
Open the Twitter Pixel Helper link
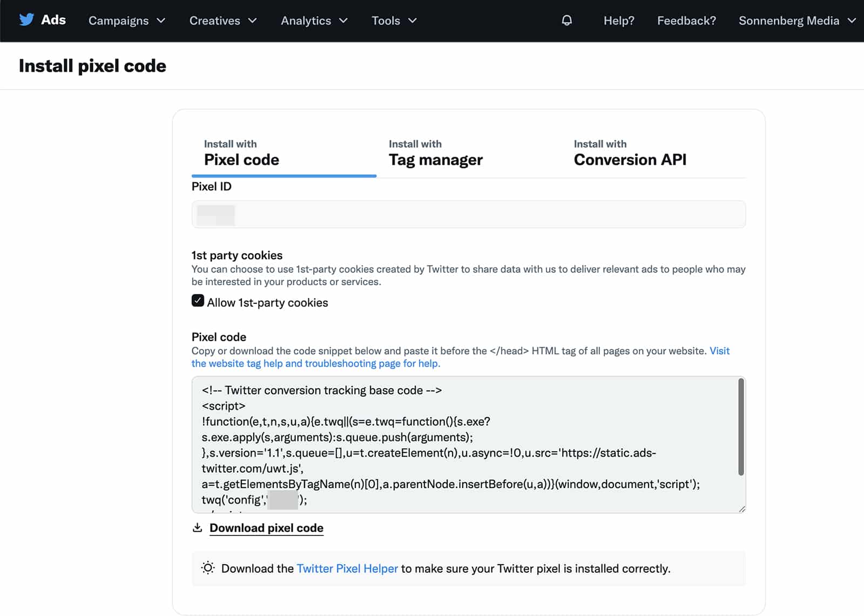347,568
